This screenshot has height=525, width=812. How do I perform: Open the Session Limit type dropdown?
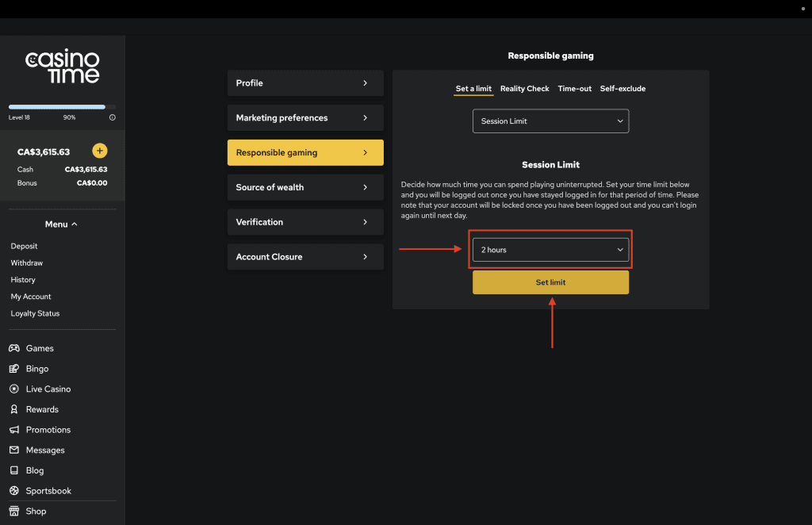(x=550, y=121)
